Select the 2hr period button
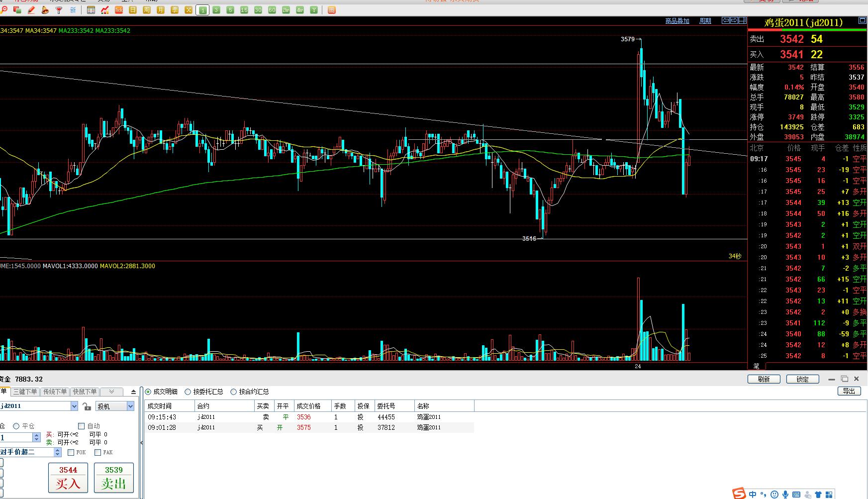 pos(286,9)
